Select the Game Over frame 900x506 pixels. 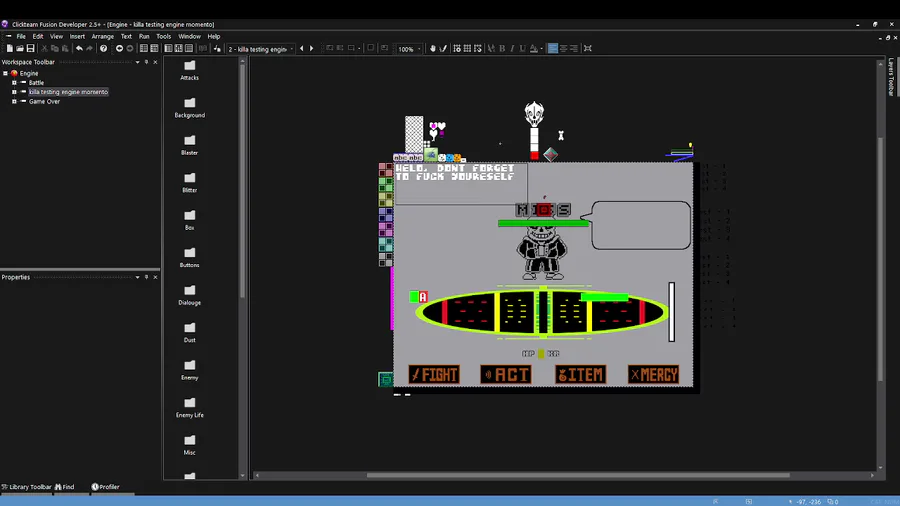point(44,101)
